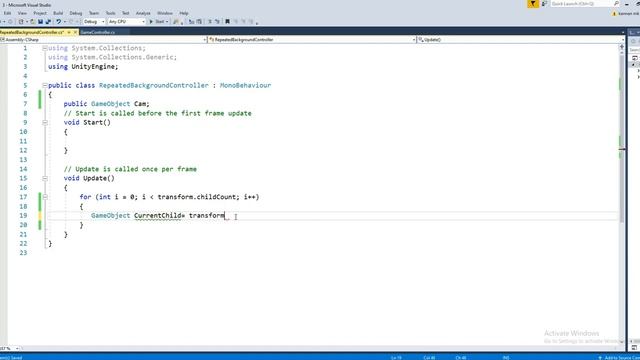Click the Toggle Bookmark icon in the toolbar
Viewport: 640px width, 360px height.
point(227,22)
